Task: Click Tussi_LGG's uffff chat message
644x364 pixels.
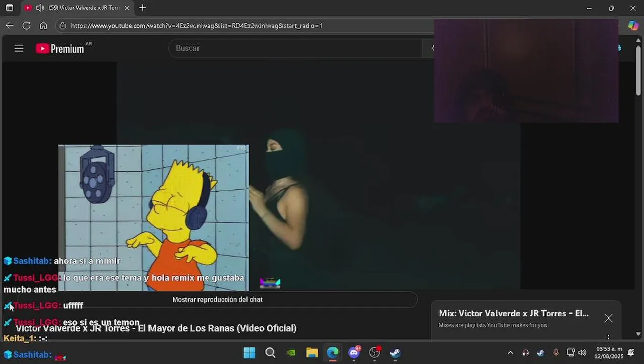Action: (73, 306)
